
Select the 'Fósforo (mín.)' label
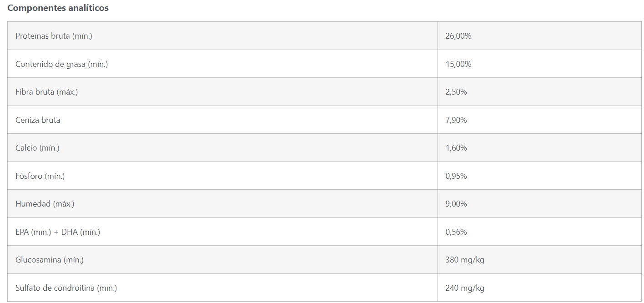pos(40,176)
